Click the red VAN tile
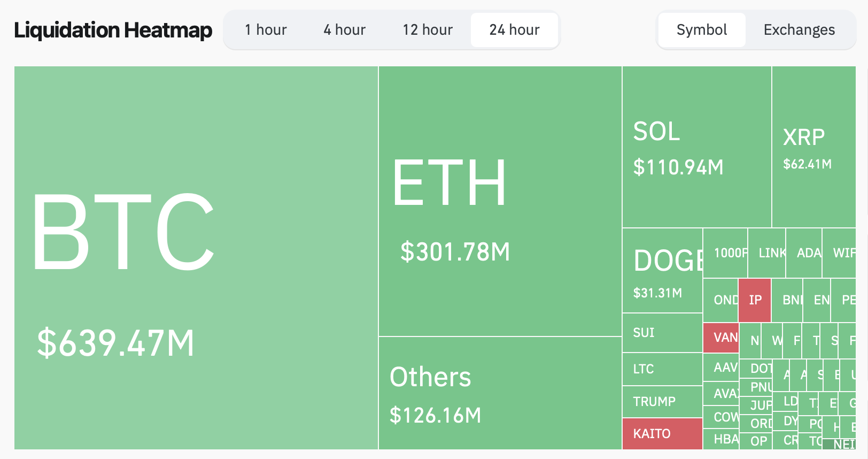The image size is (868, 459). 721,338
